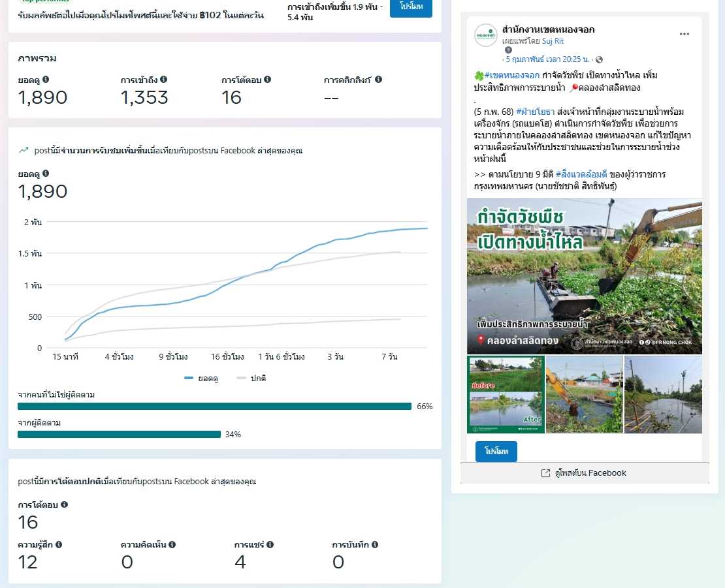The height and width of the screenshot is (588, 725).
Task: Click the หนองจอก page profile picture
Action: [x=485, y=35]
